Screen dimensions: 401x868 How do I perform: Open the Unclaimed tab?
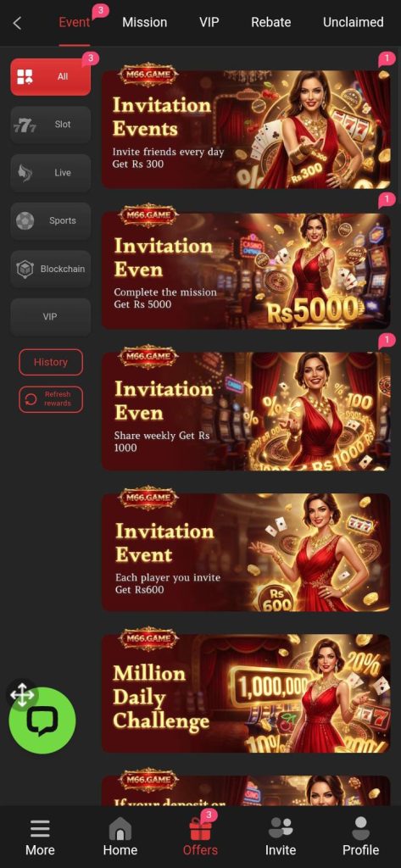(x=354, y=22)
